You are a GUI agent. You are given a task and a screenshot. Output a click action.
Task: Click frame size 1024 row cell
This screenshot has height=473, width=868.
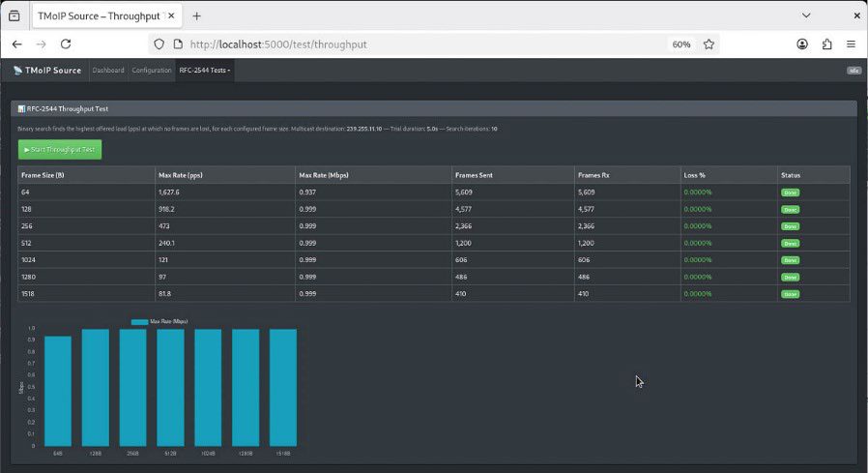86,260
